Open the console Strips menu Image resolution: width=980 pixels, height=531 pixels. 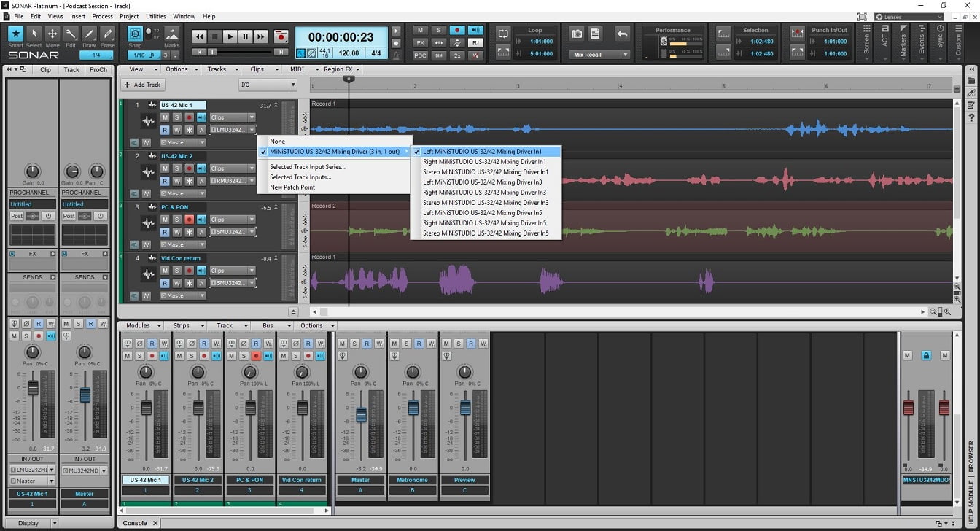(x=185, y=325)
